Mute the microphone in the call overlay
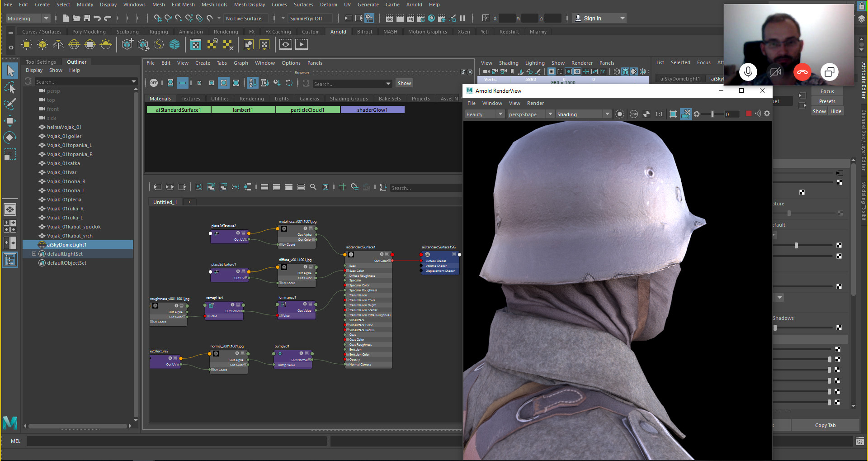 (748, 72)
